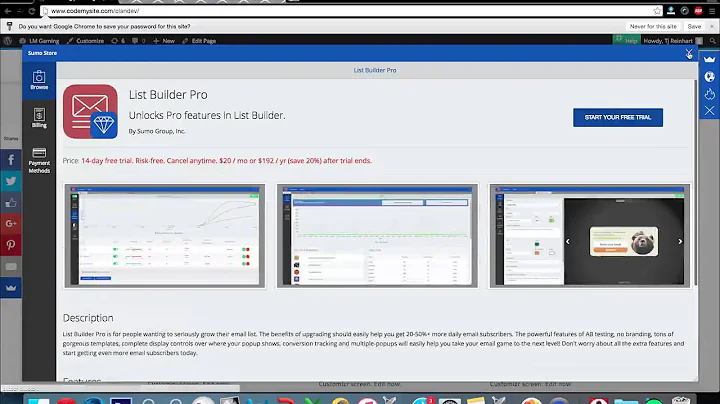Image resolution: width=720 pixels, height=404 pixels.
Task: Open the Browse section in Sumo Store
Action: [39, 80]
